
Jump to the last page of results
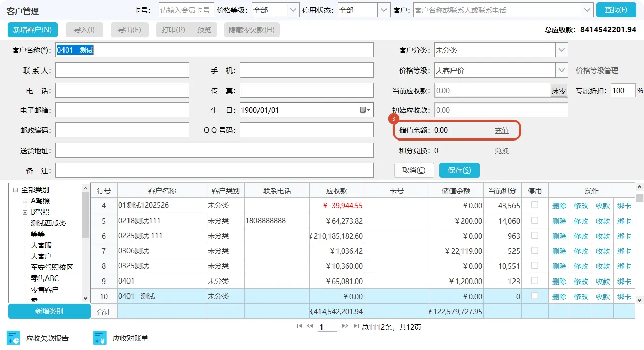pos(356,326)
